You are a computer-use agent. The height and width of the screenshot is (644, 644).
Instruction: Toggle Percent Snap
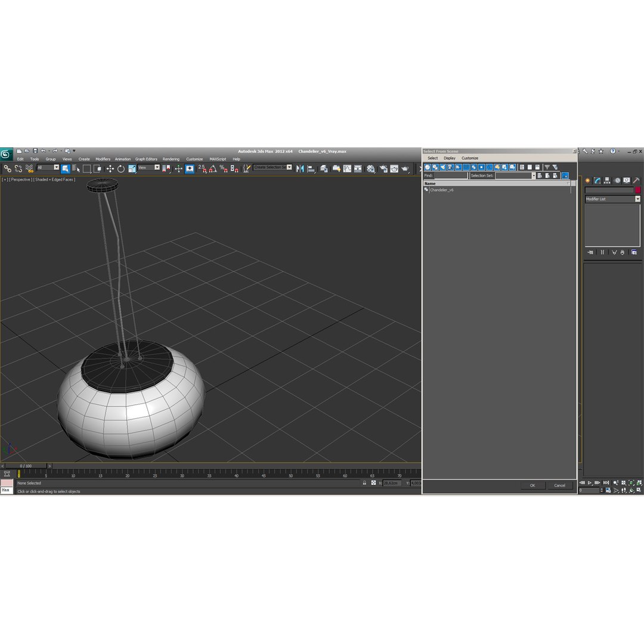click(x=224, y=168)
